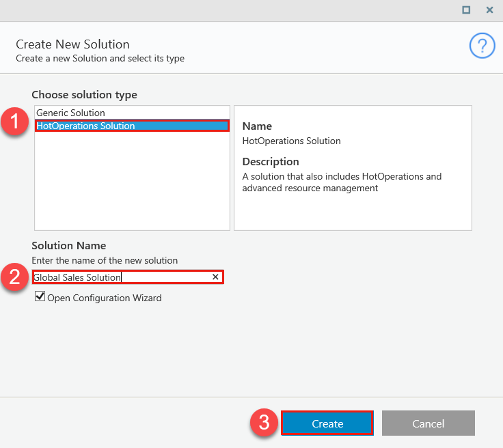Screen dimensions: 503x448
Task: Open the help question mark icon
Action: click(x=482, y=46)
